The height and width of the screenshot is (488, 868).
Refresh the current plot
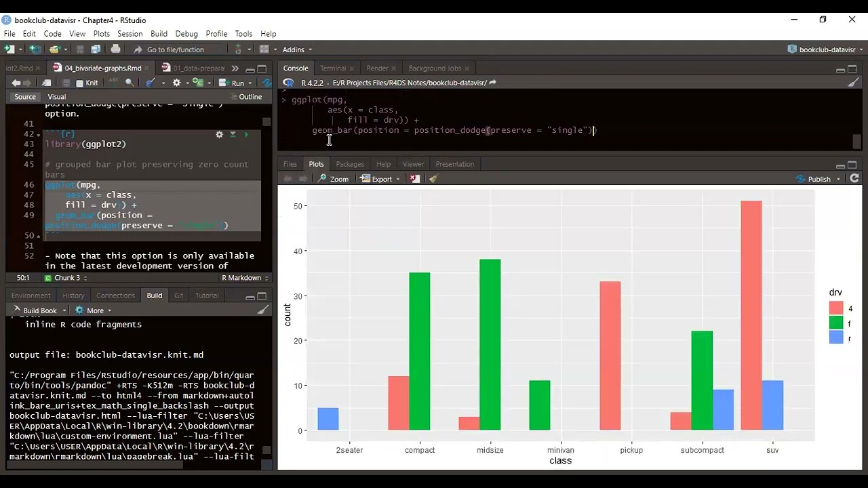click(x=854, y=178)
